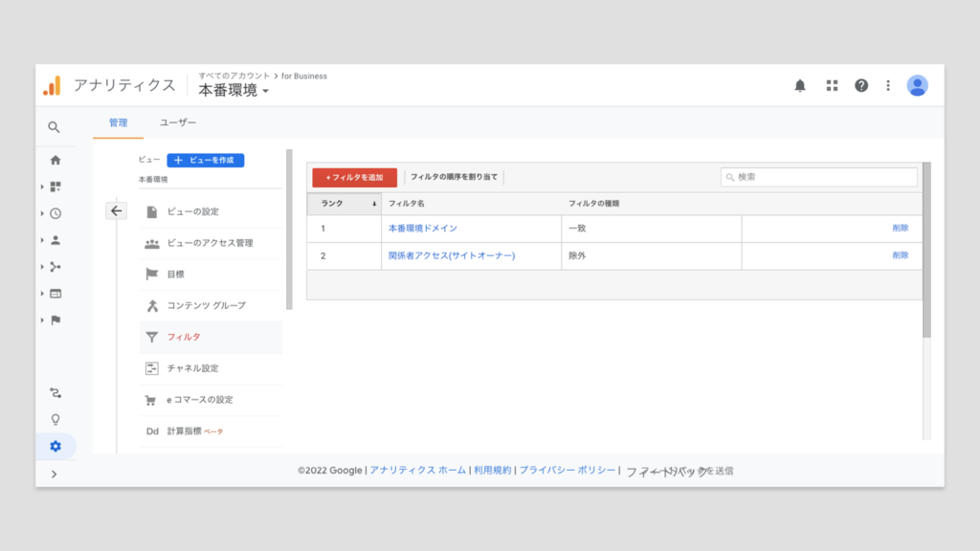Click the filter 検索 input field
980x551 pixels.
tap(819, 177)
